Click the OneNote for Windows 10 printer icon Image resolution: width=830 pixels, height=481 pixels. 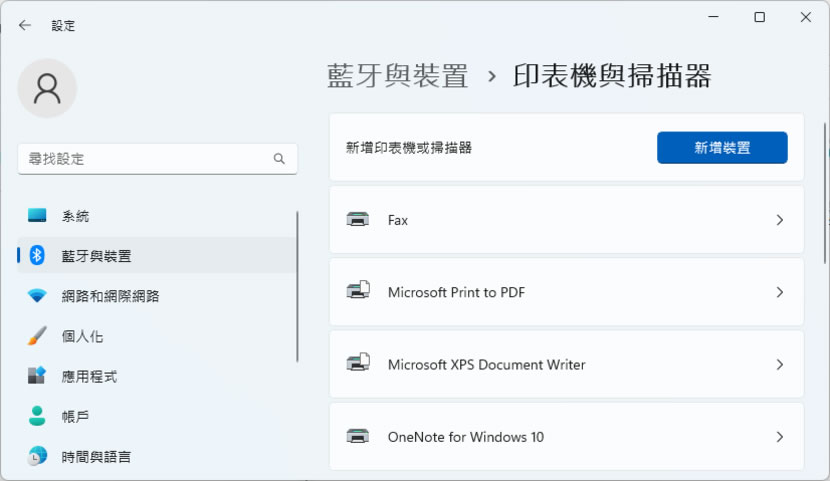[357, 437]
